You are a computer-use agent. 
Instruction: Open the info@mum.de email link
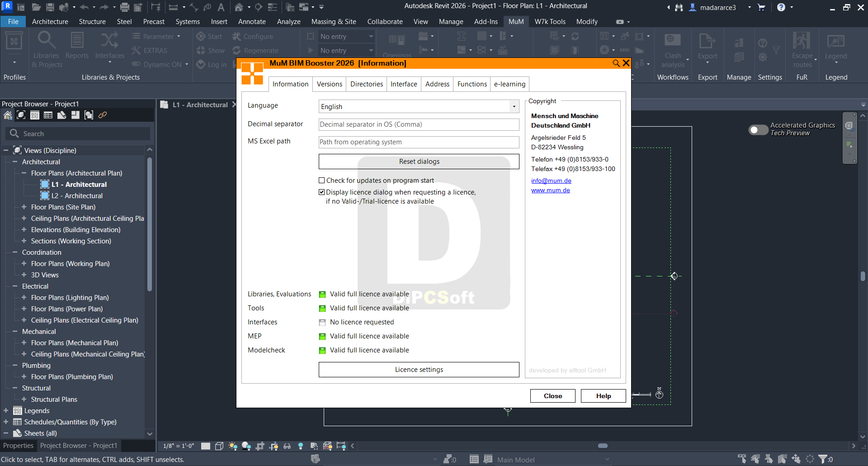551,181
